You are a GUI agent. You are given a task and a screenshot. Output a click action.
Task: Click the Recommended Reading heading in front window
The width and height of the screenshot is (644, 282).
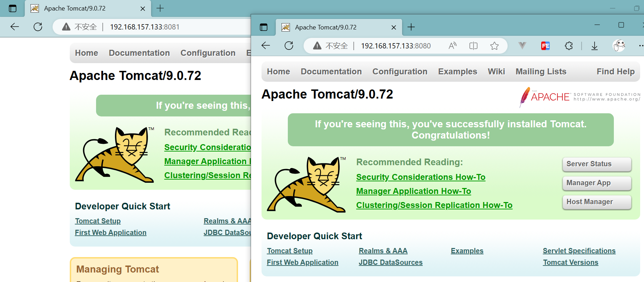point(409,162)
